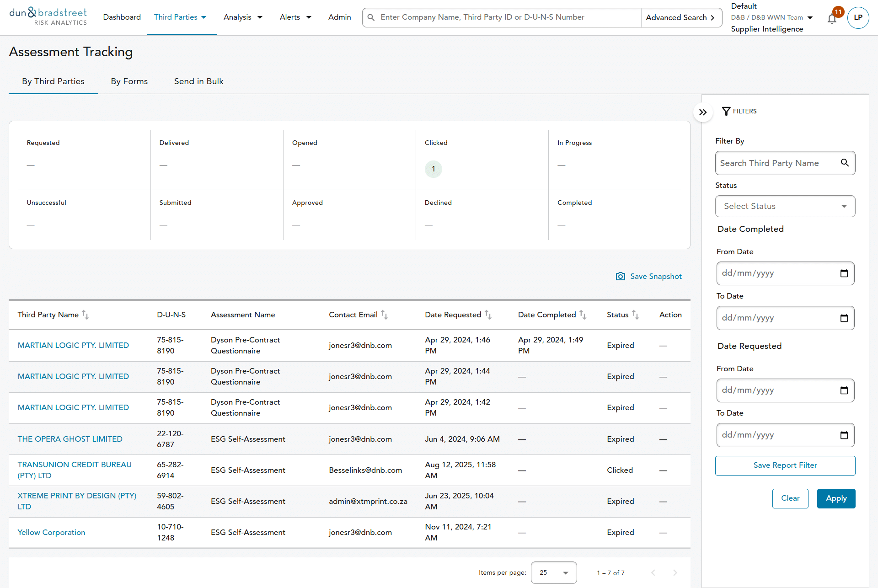878x588 pixels.
Task: Click the Save Snapshot camera icon
Action: [620, 276]
